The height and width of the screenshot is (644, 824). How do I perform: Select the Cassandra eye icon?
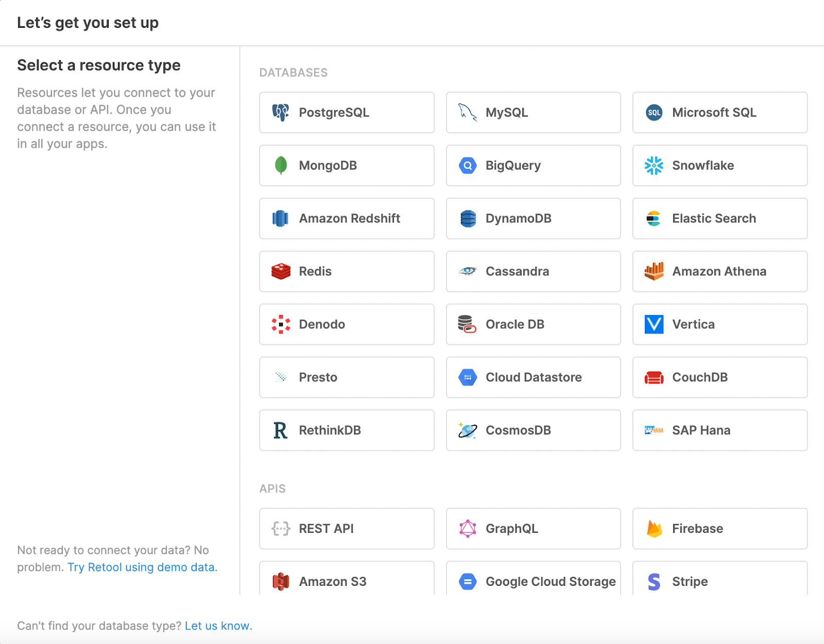pos(468,271)
